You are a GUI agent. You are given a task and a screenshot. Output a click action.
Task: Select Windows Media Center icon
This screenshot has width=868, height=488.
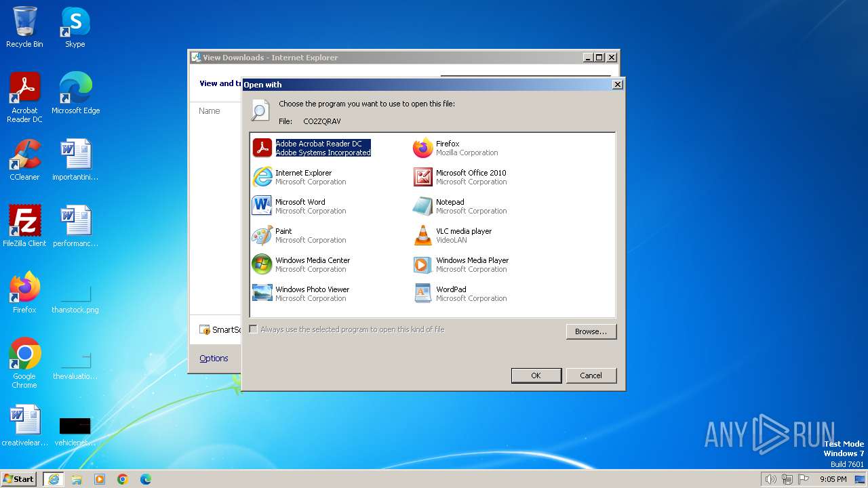[x=262, y=264]
